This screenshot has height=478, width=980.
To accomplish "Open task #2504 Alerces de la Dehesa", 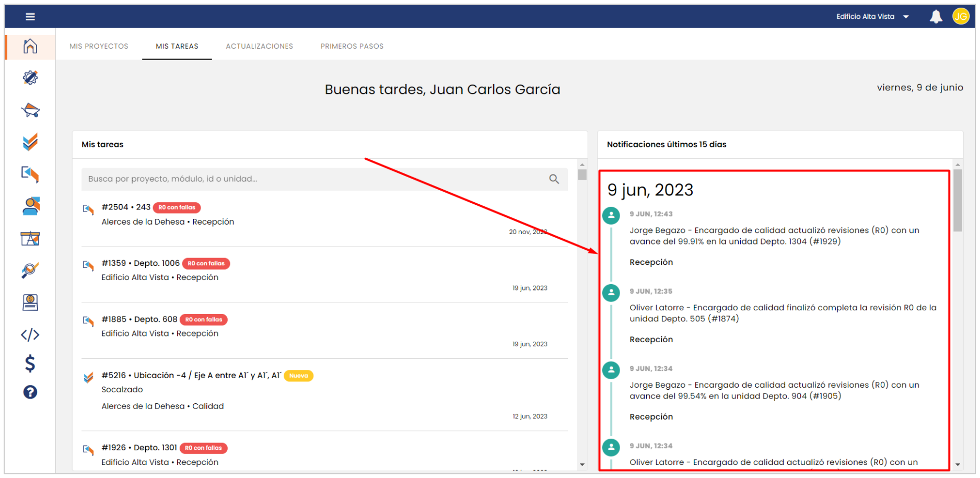I will (167, 215).
